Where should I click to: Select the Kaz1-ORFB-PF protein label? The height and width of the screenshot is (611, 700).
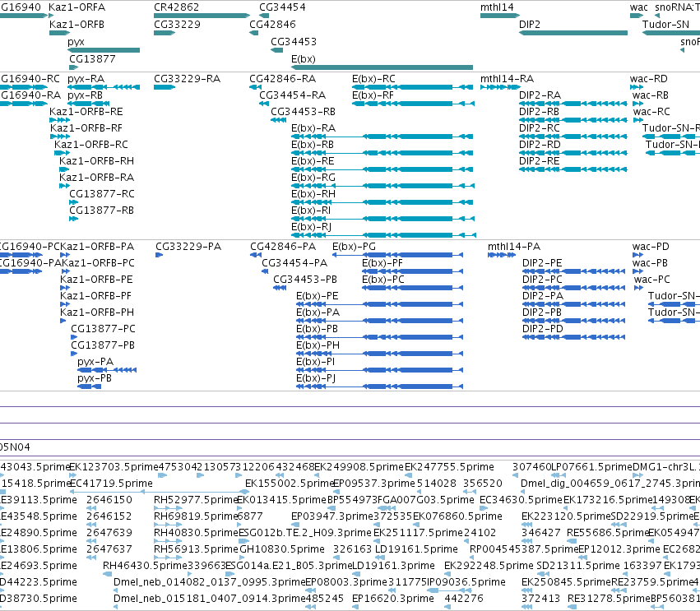tap(95, 296)
